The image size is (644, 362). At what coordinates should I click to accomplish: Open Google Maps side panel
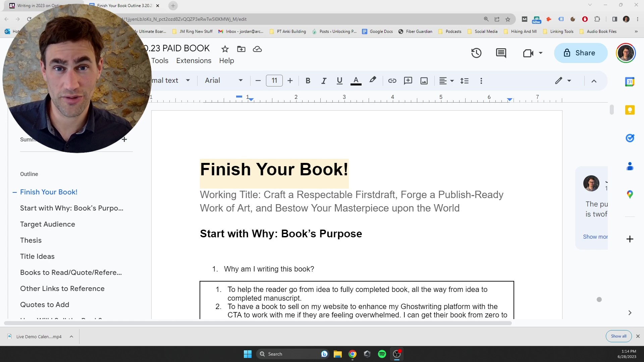click(630, 194)
